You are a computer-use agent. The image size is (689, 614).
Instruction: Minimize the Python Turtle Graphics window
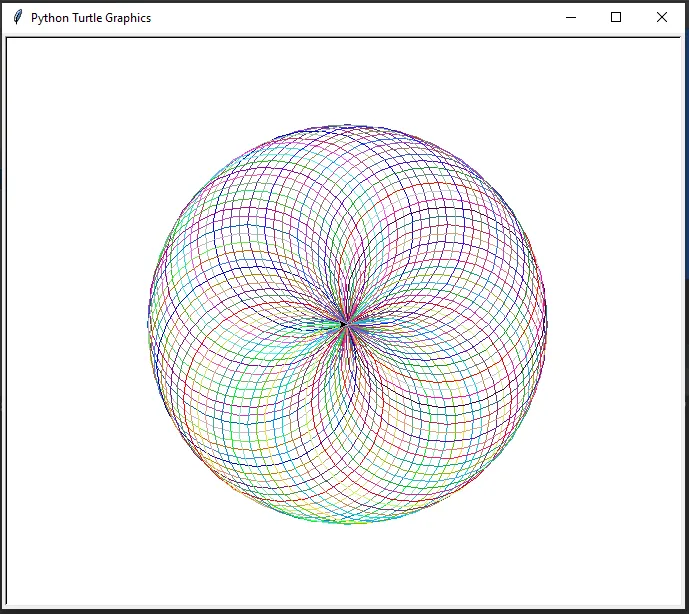(571, 18)
